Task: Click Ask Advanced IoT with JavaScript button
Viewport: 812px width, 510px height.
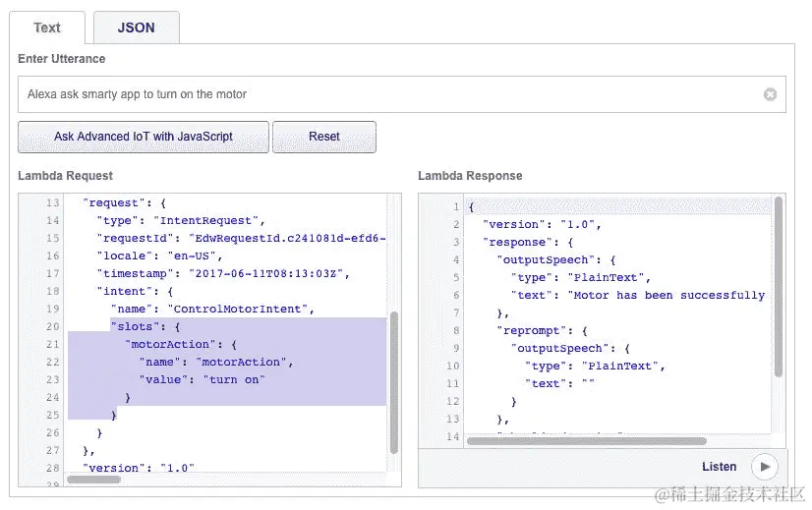Action: point(144,137)
